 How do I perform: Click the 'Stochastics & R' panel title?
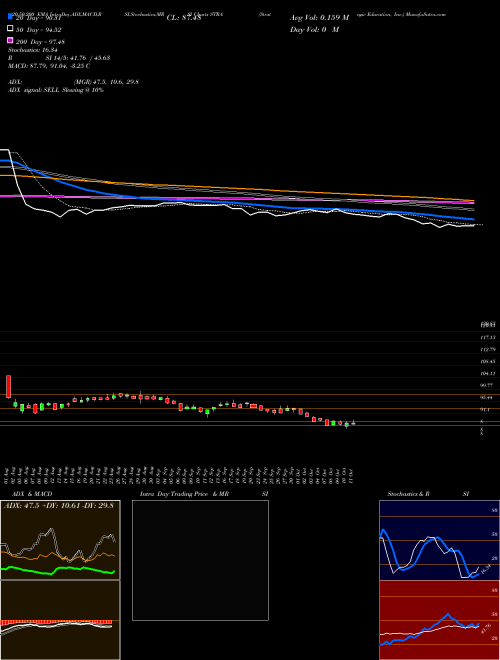point(408,494)
